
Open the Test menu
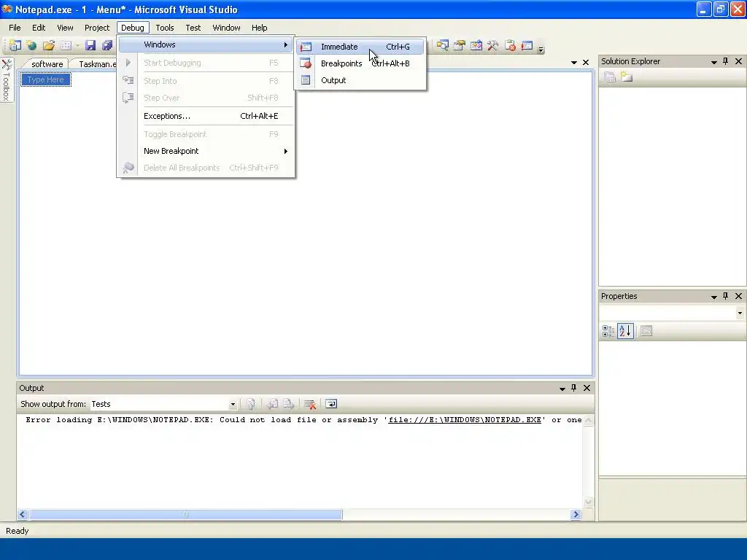click(193, 28)
